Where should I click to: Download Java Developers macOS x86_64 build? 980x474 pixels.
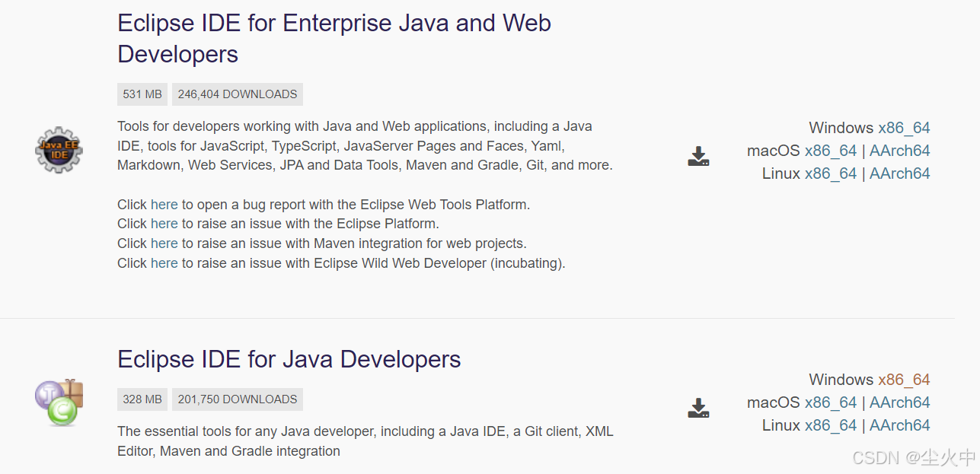click(831, 402)
